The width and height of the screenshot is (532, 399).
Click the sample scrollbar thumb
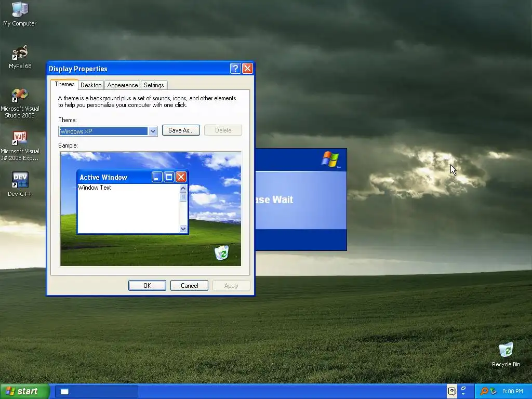coord(183,197)
